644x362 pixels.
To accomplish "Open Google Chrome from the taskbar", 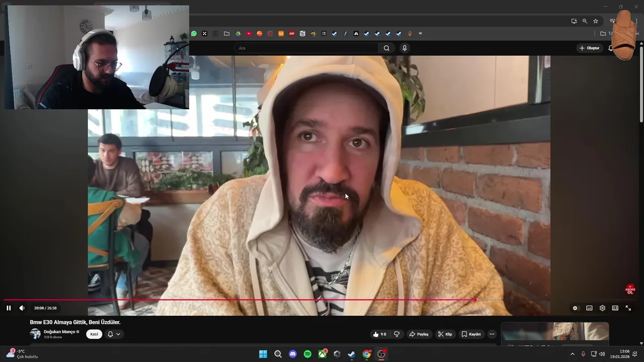I will coord(367,354).
